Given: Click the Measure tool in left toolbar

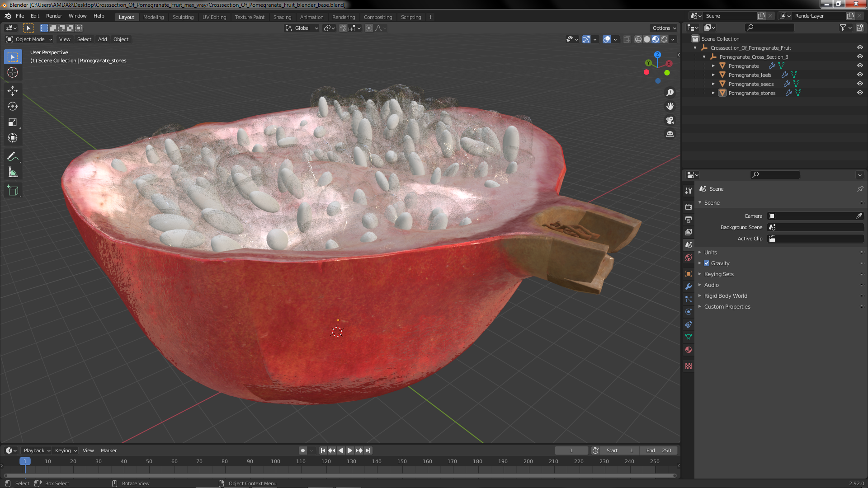Looking at the screenshot, I should coord(13,173).
